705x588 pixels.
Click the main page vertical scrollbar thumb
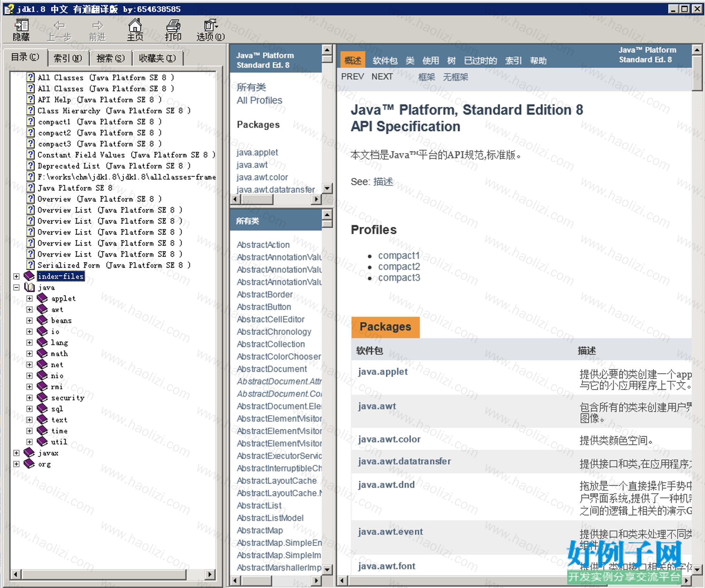[x=697, y=73]
